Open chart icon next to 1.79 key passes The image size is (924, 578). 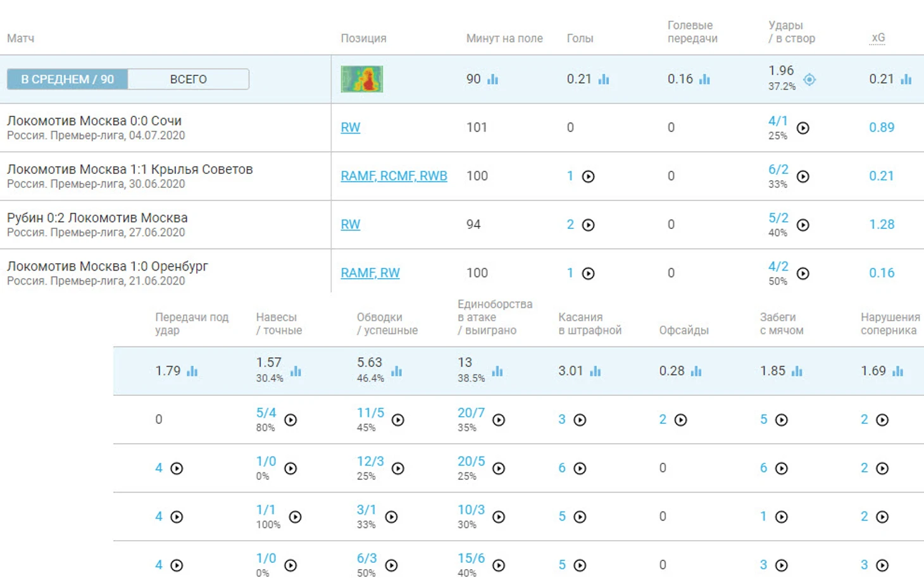[x=192, y=371]
